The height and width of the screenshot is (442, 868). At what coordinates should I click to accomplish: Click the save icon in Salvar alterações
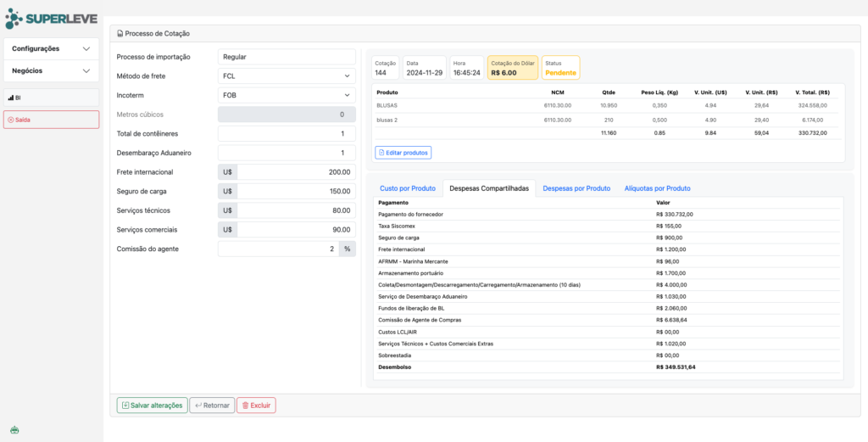tap(125, 406)
